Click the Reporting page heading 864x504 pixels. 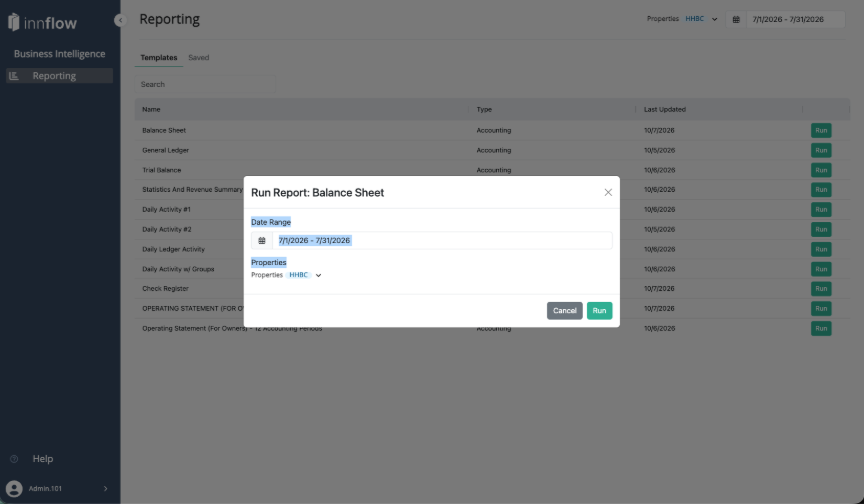(169, 19)
